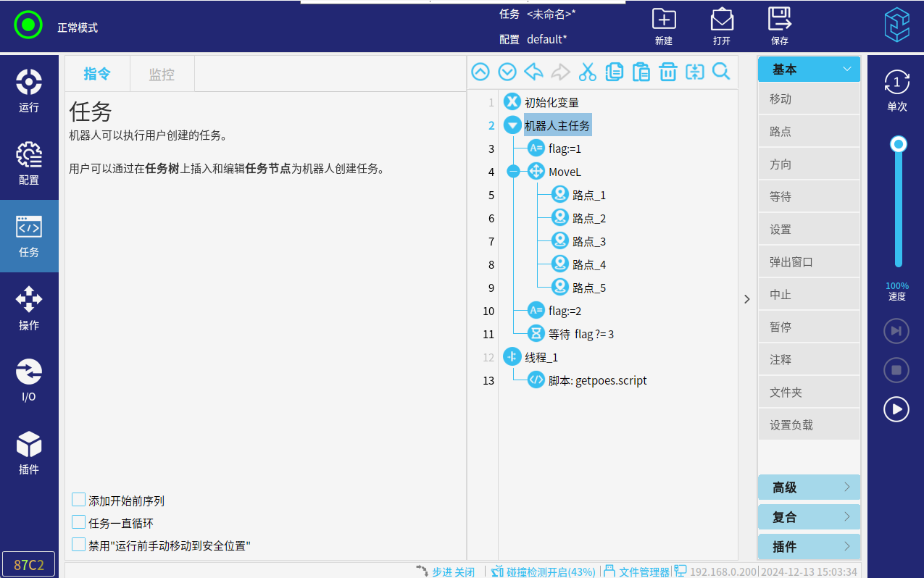
Task: Switch to the 监控 tab
Action: pyautogui.click(x=162, y=74)
